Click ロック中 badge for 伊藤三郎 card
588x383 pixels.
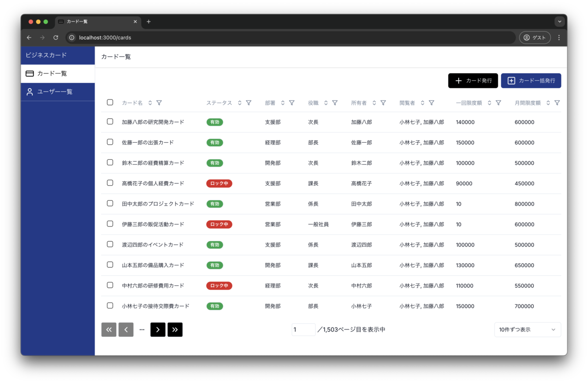click(219, 224)
